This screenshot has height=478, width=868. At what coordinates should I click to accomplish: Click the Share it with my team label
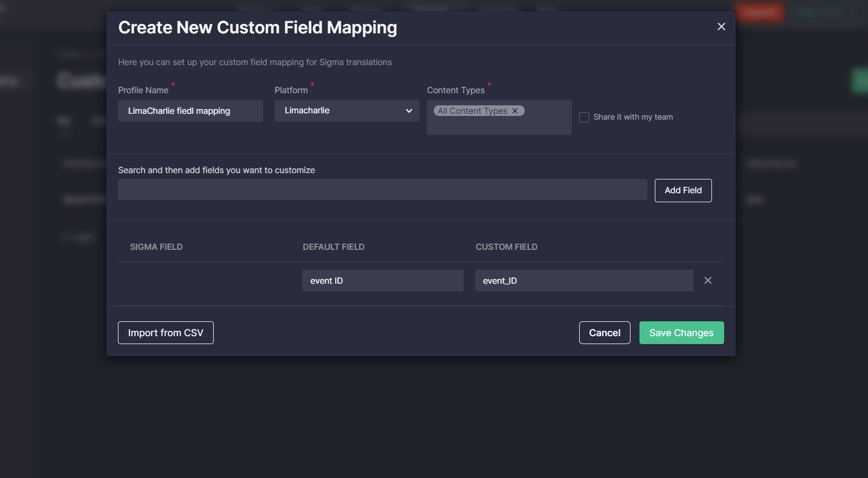633,117
